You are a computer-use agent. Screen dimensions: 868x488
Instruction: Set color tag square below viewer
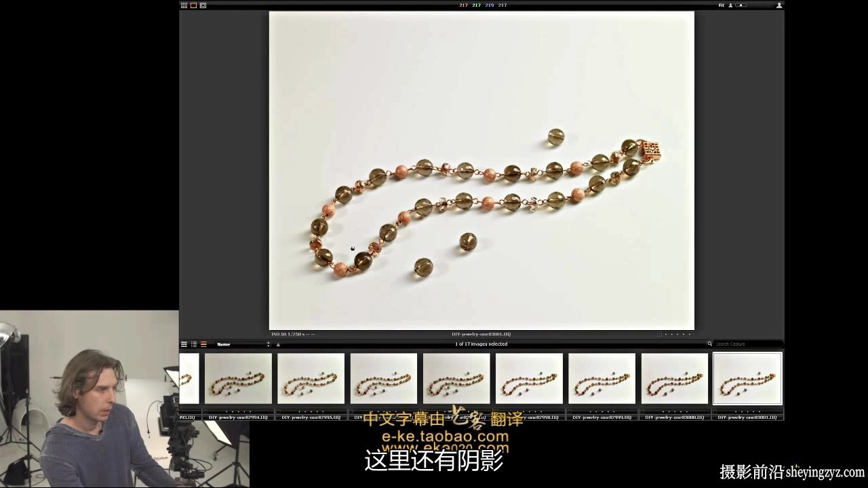pyautogui.click(x=658, y=334)
